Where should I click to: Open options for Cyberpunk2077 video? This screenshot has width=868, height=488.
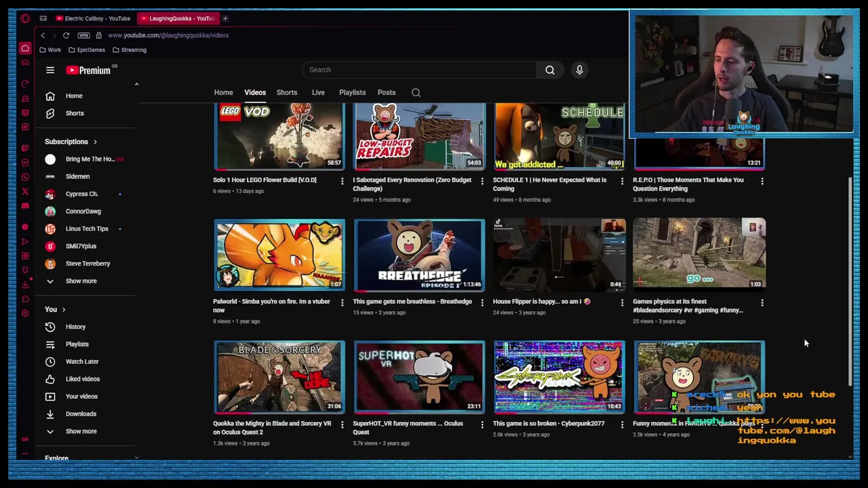click(x=622, y=424)
